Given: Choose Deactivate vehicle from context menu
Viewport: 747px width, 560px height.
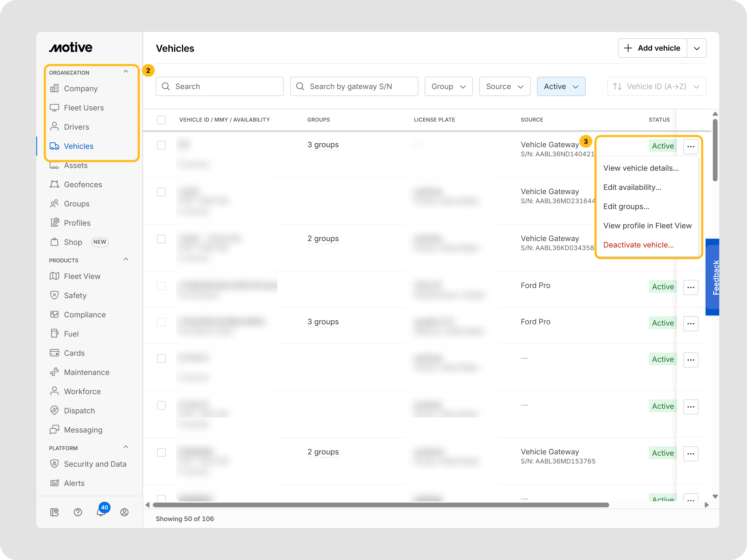Looking at the screenshot, I should pyautogui.click(x=638, y=245).
